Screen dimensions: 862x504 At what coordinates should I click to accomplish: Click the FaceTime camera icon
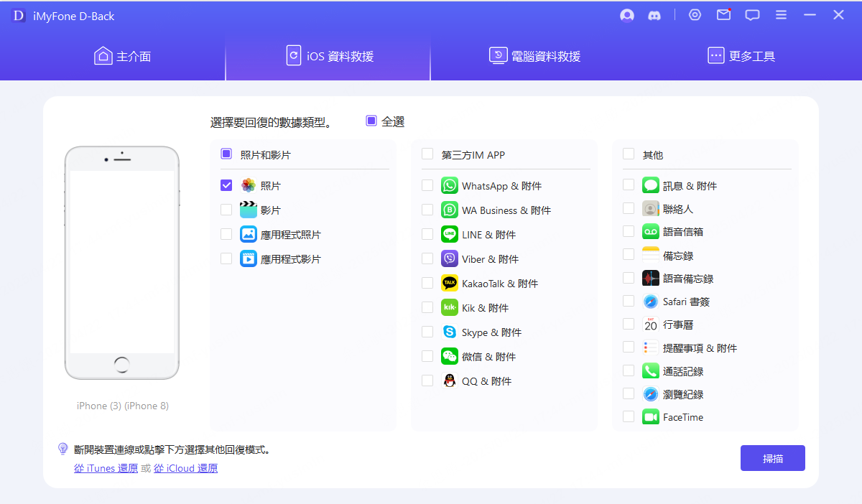pos(651,416)
